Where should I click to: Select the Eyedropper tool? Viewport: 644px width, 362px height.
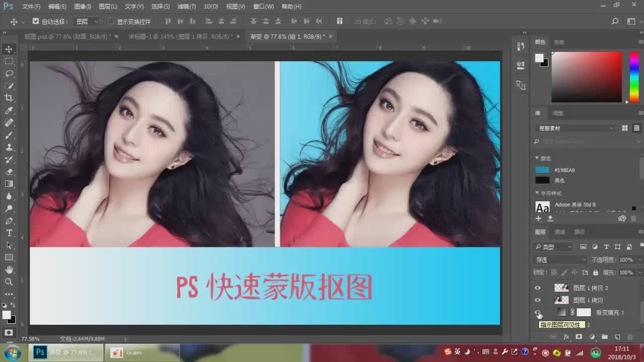(9, 110)
